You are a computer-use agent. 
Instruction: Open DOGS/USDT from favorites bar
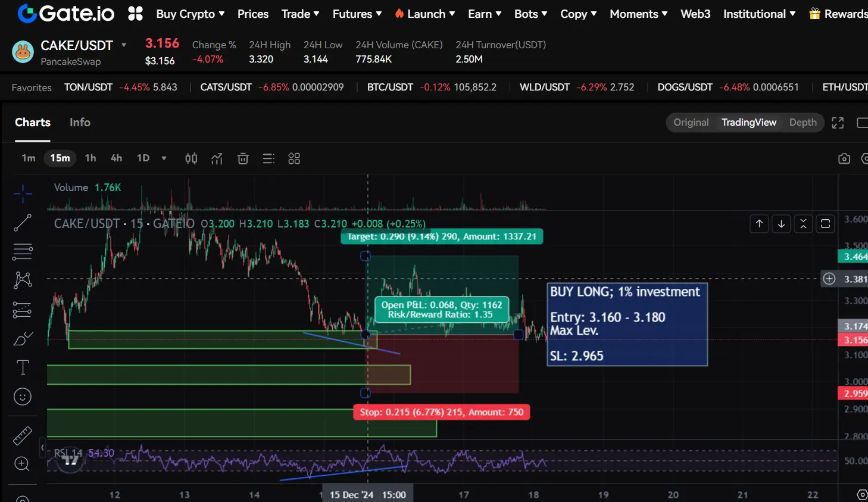pyautogui.click(x=728, y=87)
